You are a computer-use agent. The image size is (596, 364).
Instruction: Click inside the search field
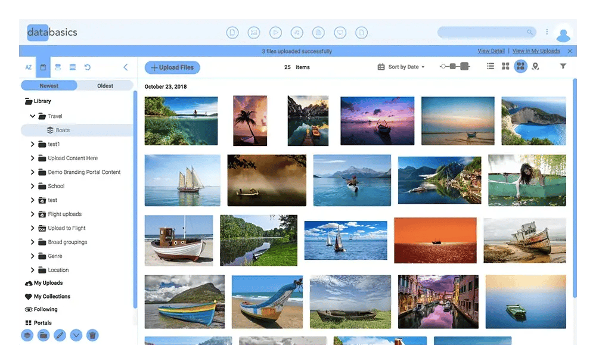482,32
